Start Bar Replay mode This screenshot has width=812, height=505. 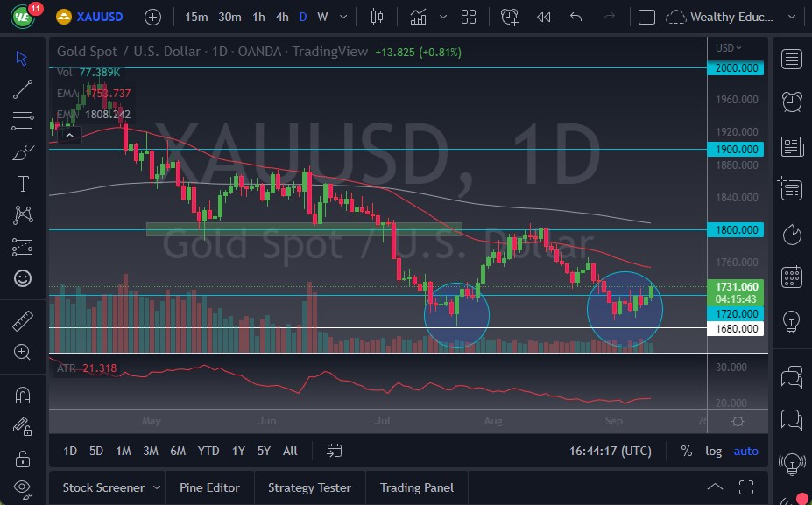coord(543,17)
